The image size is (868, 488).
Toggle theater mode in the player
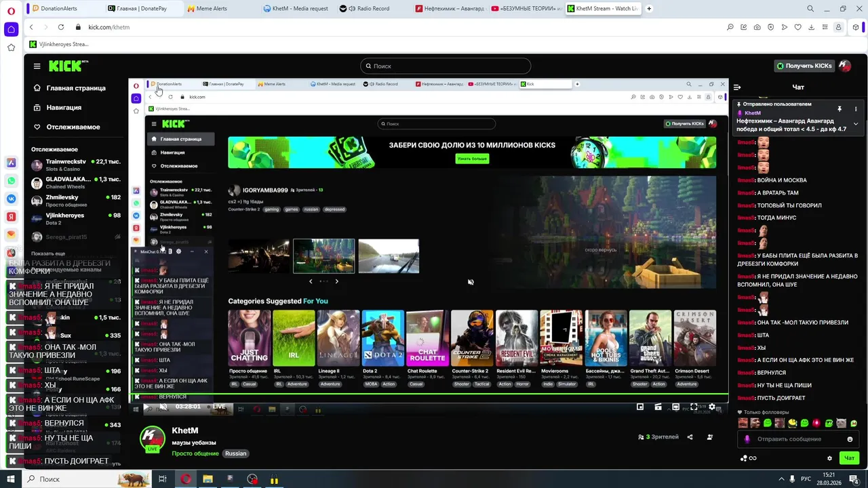pos(675,407)
